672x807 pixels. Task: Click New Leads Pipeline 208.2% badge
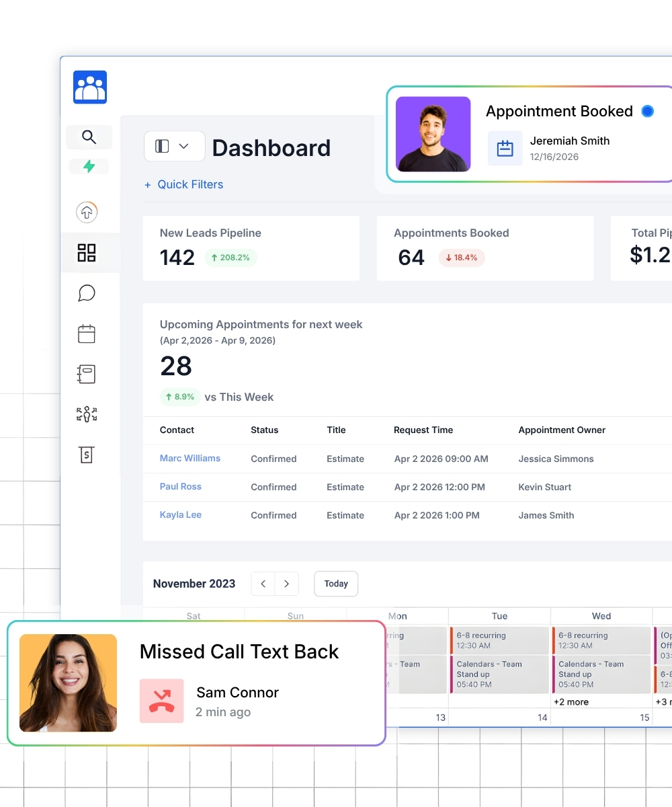(x=230, y=258)
